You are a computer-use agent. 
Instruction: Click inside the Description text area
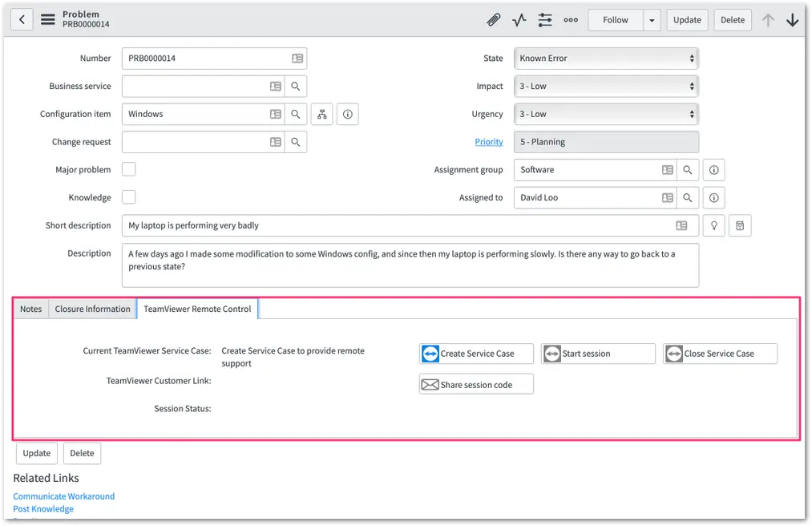(x=410, y=265)
